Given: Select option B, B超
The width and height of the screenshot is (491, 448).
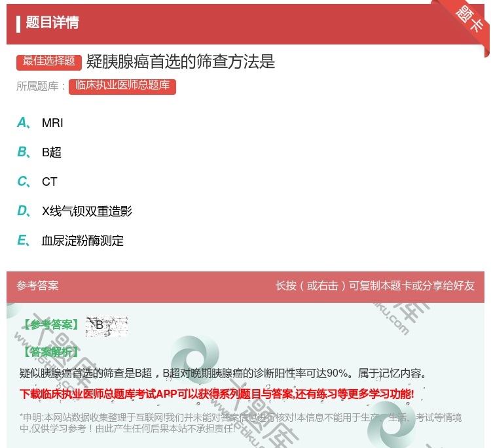Looking at the screenshot, I should click(39, 152).
